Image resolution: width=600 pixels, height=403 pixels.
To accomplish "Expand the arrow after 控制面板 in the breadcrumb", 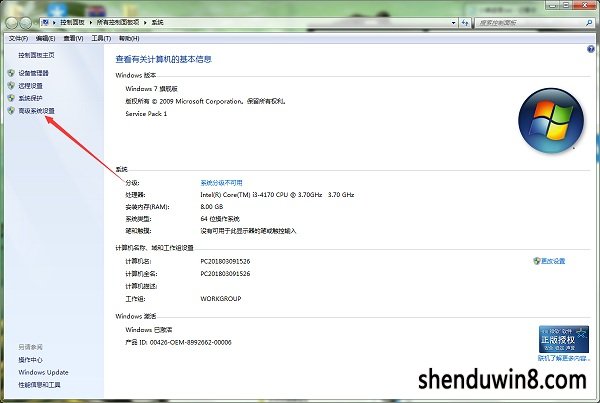I will (x=91, y=23).
